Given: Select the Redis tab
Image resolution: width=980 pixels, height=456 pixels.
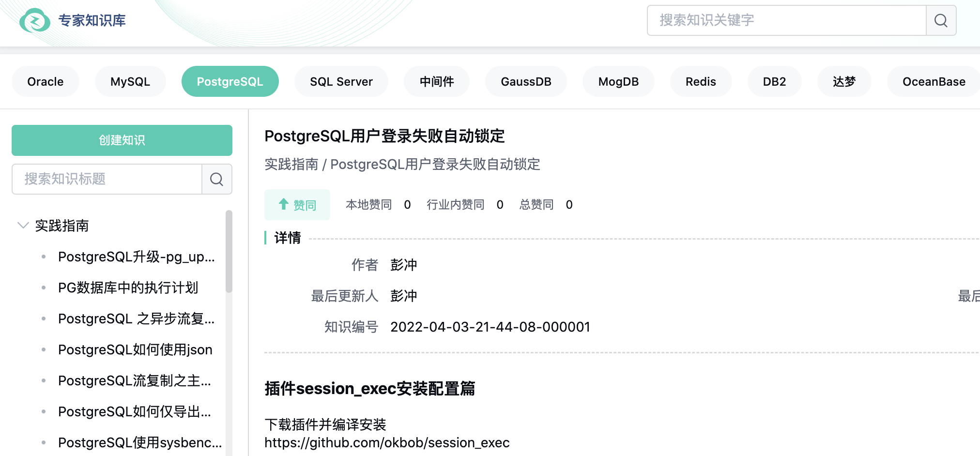Looking at the screenshot, I should [700, 81].
